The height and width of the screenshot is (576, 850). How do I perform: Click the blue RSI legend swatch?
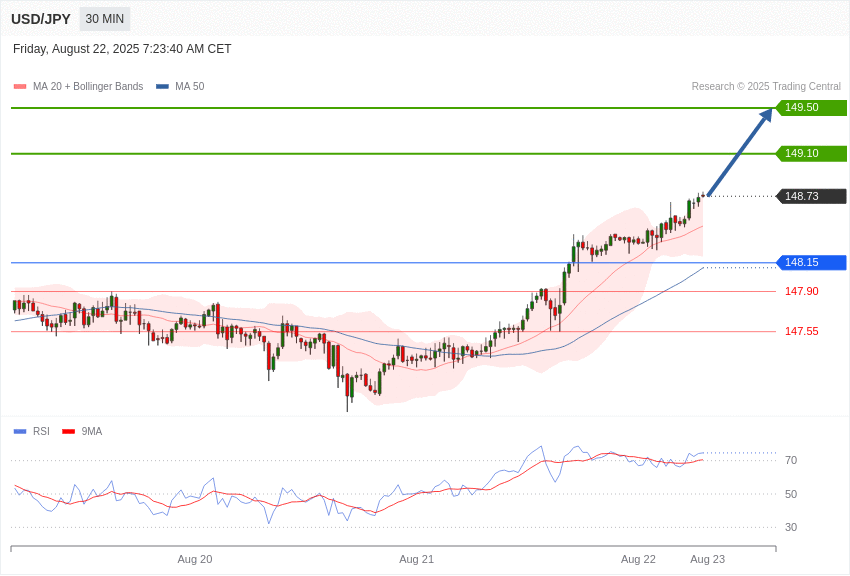[x=19, y=432]
